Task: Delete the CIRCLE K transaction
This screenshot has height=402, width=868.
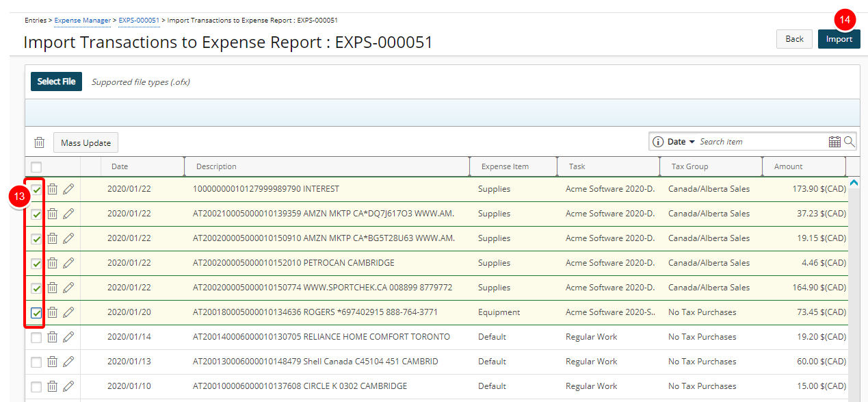Action: point(52,386)
